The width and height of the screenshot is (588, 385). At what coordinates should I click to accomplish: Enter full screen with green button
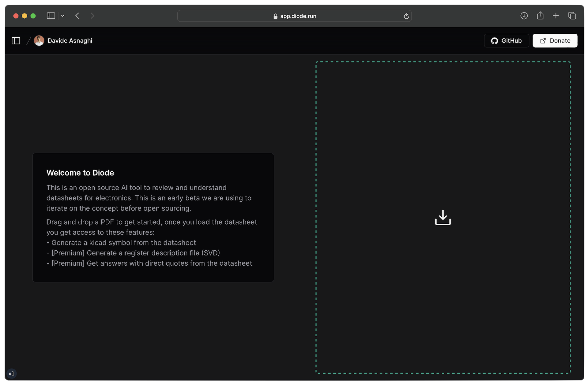33,16
